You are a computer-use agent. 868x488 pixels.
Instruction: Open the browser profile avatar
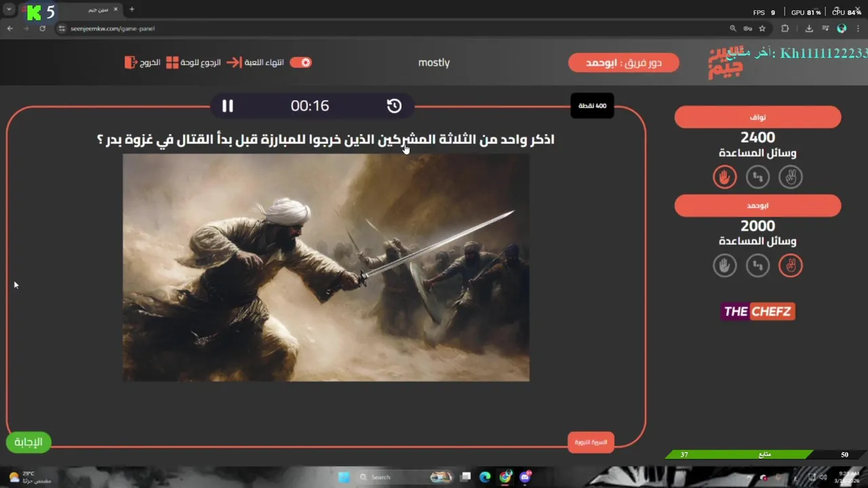(x=842, y=28)
